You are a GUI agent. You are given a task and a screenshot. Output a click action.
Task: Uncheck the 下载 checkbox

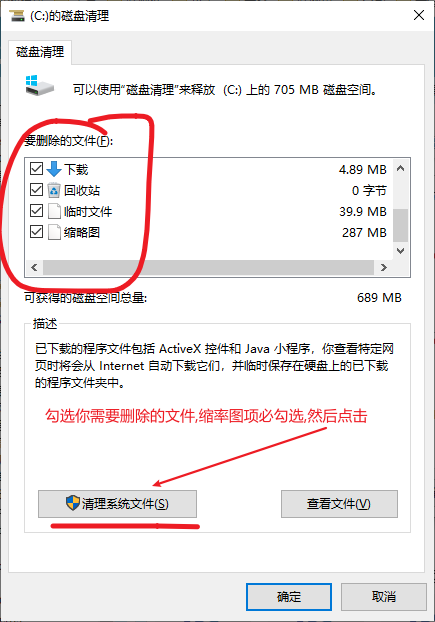(36, 169)
